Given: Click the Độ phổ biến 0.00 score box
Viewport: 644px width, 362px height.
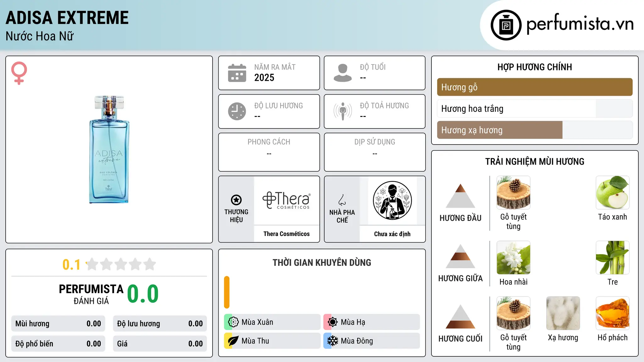Looking at the screenshot, I should click(x=58, y=344).
